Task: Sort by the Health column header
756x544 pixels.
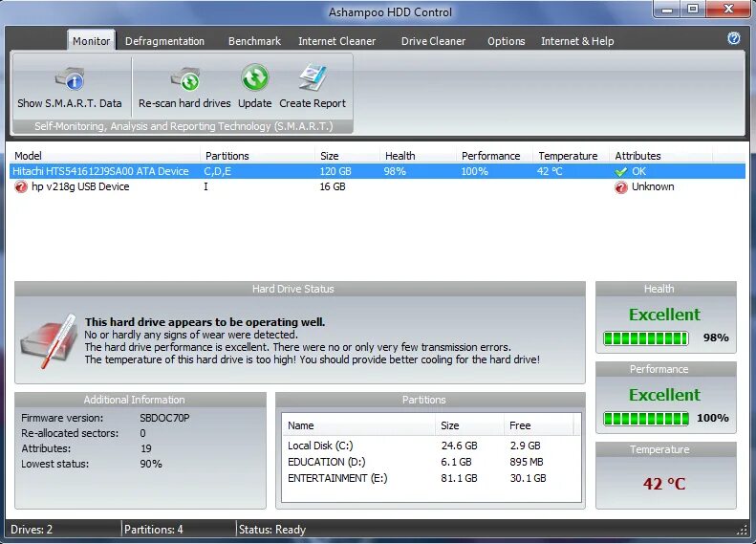Action: point(418,156)
